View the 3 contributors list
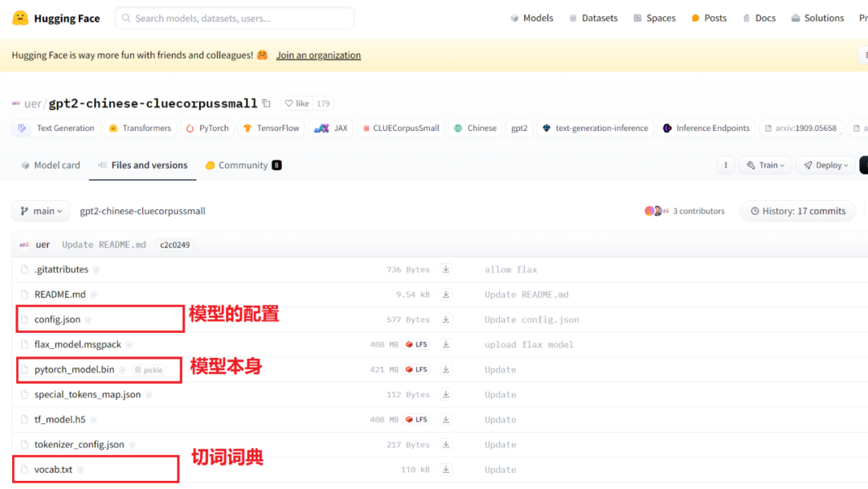The width and height of the screenshot is (868, 489). pyautogui.click(x=684, y=211)
